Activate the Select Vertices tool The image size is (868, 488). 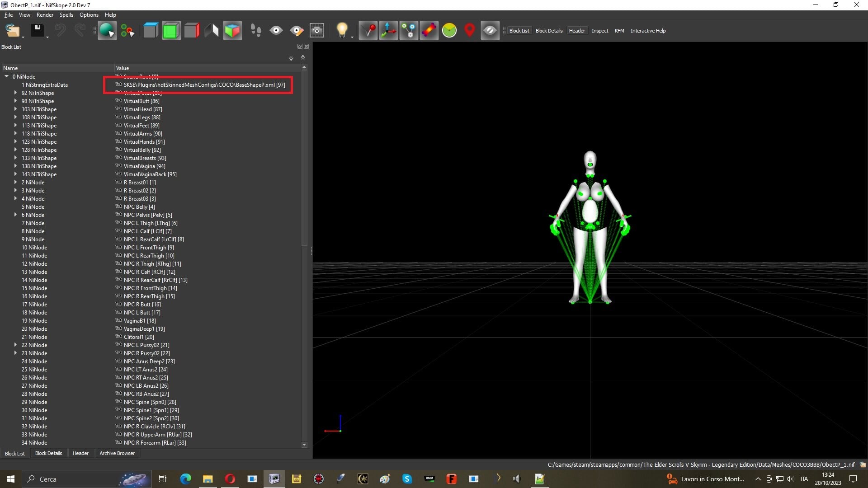click(128, 31)
